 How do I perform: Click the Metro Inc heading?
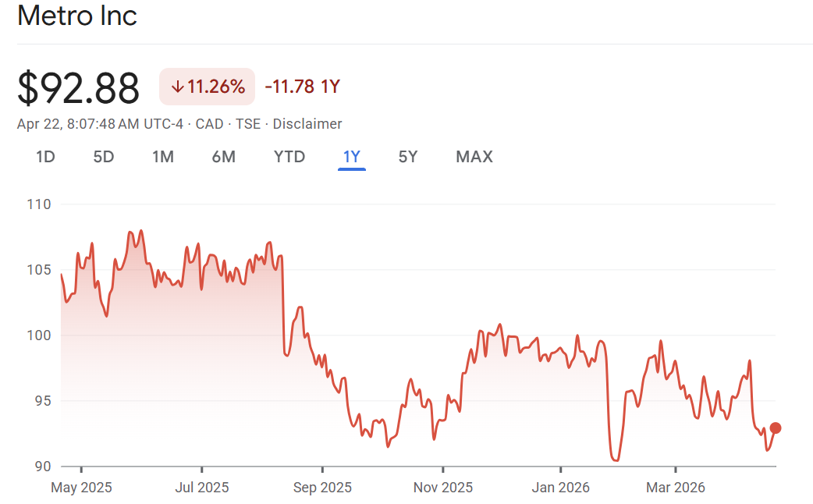[77, 16]
